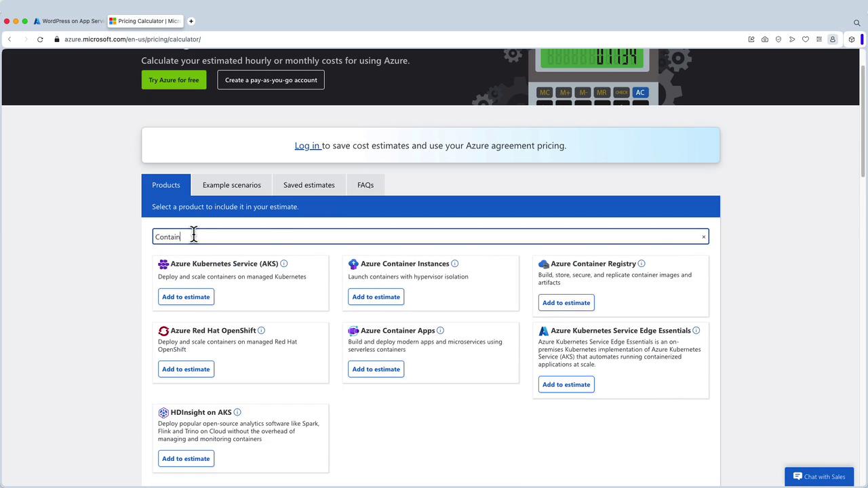Click the 'Azure Red Hat OpenShift' title text
The image size is (868, 488).
point(213,331)
